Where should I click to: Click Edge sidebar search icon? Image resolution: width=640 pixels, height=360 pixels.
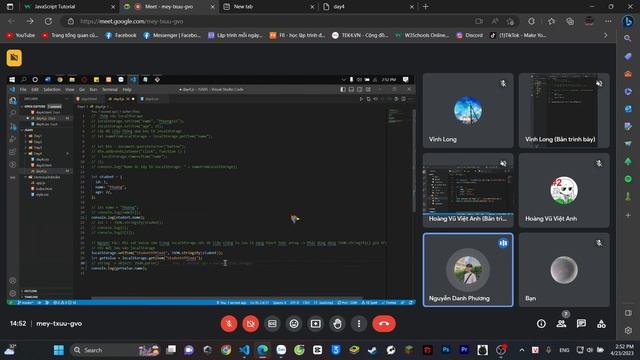[x=628, y=38]
